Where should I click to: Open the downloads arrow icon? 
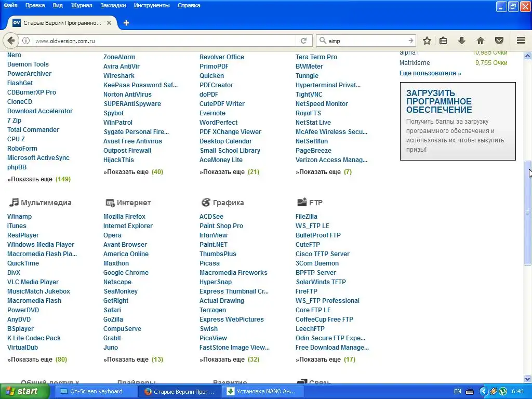tap(461, 41)
